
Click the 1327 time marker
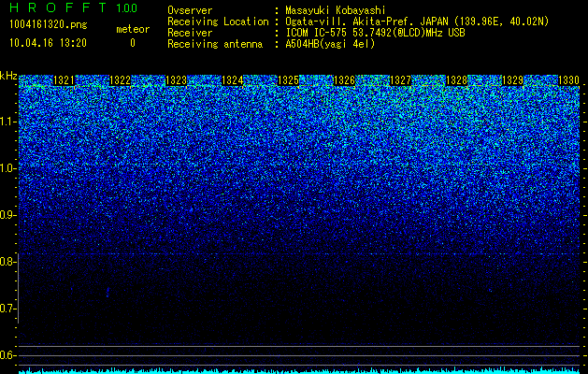click(400, 80)
